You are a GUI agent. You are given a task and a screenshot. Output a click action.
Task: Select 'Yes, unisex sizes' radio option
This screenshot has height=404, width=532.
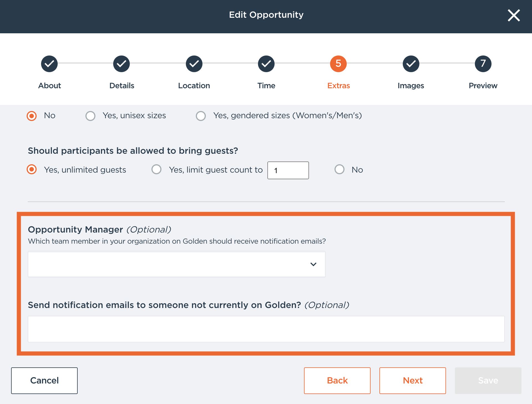[90, 116]
